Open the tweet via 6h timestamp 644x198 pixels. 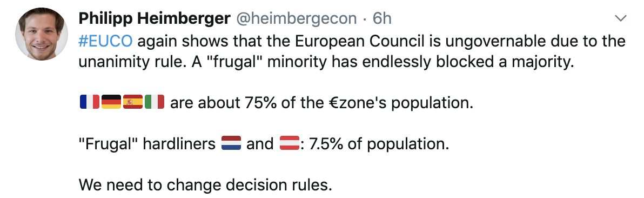pos(381,18)
